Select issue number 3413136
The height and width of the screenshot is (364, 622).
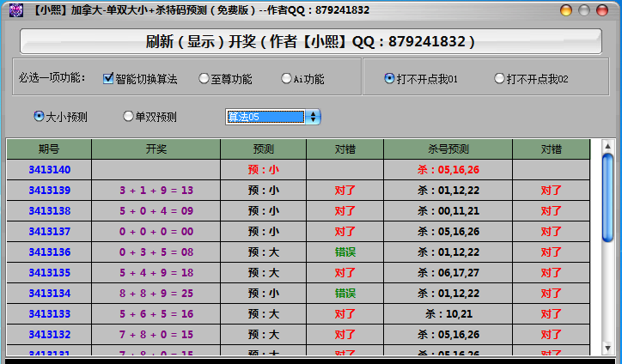(x=50, y=252)
